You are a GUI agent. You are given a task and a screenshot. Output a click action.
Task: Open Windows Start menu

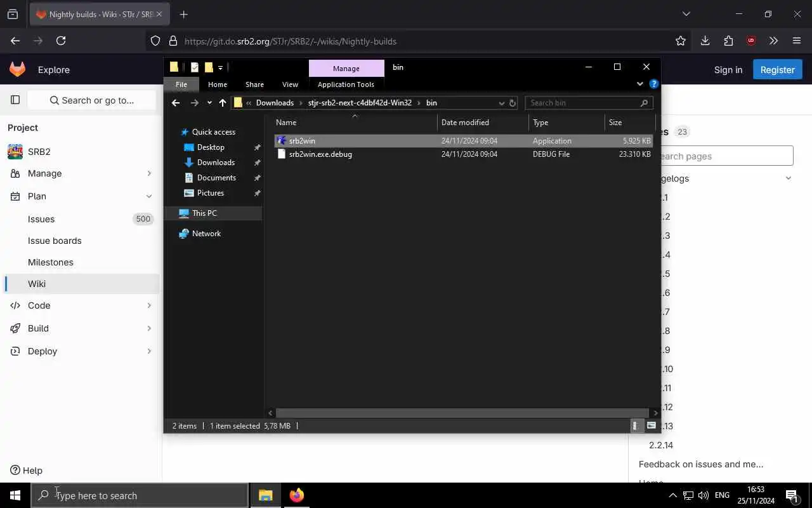pos(15,495)
